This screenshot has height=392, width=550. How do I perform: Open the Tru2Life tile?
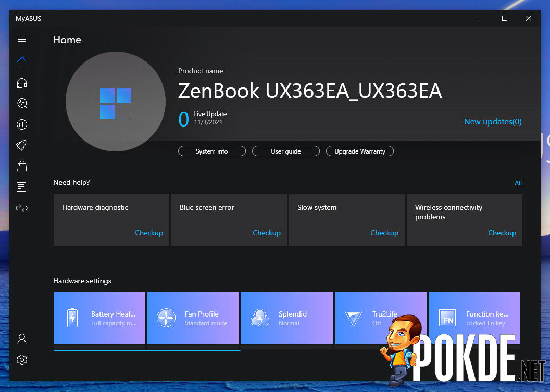[x=381, y=318]
